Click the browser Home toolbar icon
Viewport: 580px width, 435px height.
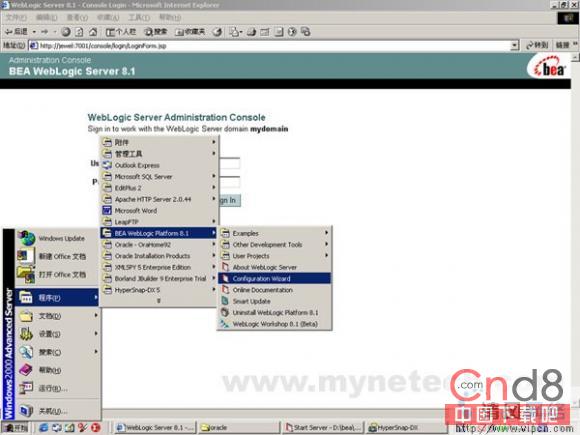(93, 32)
